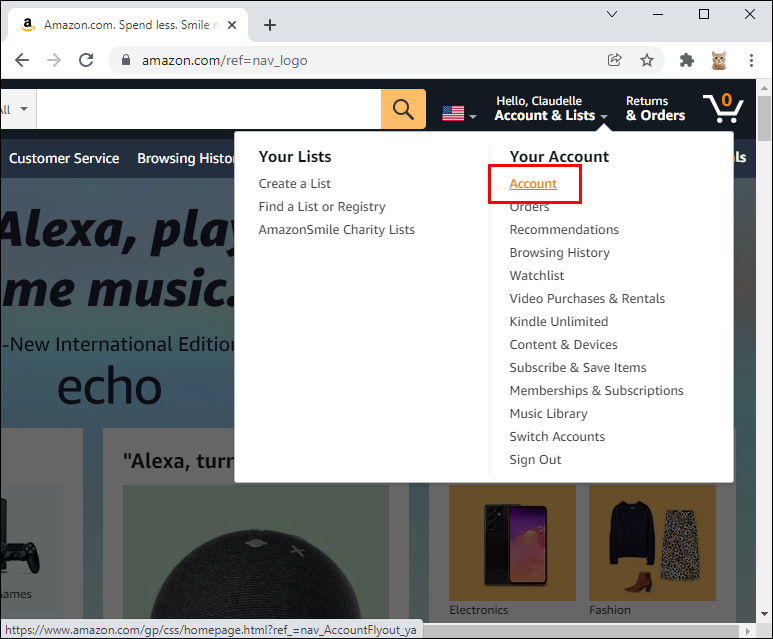This screenshot has width=773, height=639.
Task: Open the US flag language selector
Action: [x=459, y=113]
